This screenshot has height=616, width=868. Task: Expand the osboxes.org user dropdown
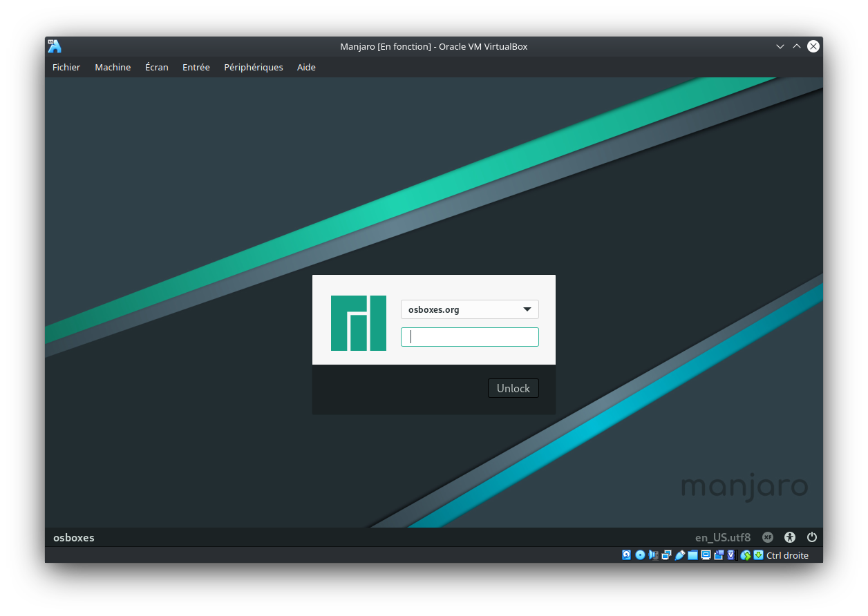pyautogui.click(x=469, y=309)
